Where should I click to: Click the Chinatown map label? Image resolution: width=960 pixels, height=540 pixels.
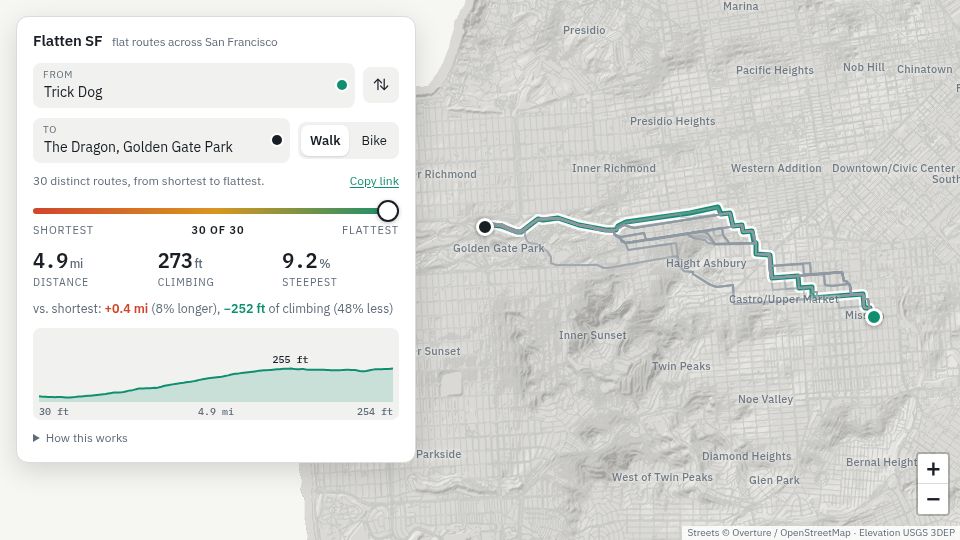[924, 69]
